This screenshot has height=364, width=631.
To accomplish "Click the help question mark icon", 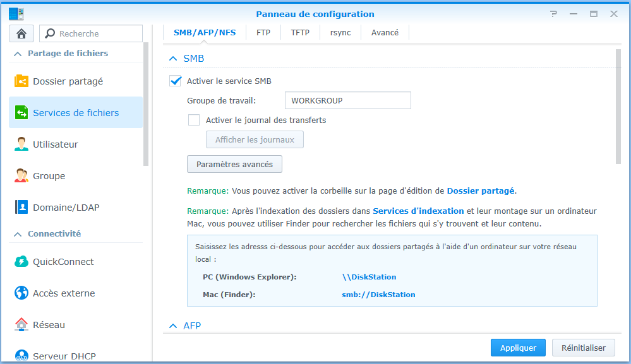I will [x=554, y=14].
